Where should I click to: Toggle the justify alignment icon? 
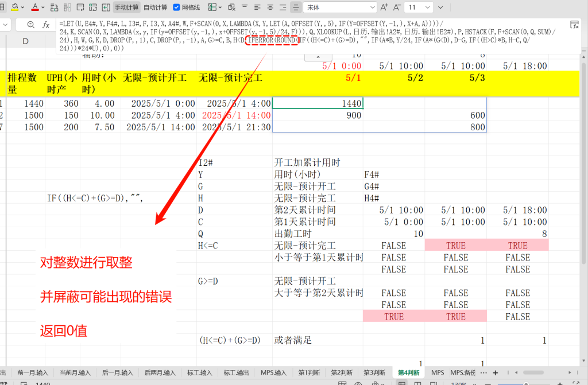[x=296, y=7]
